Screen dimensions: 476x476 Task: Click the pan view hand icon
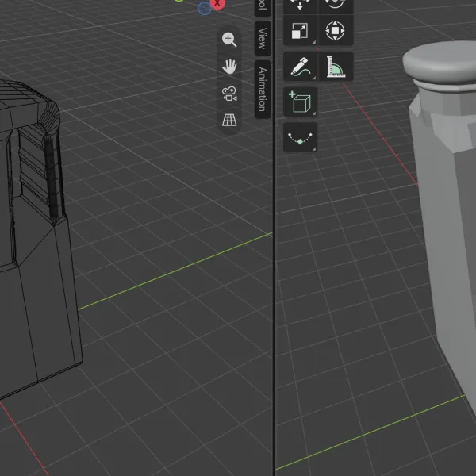pyautogui.click(x=229, y=67)
